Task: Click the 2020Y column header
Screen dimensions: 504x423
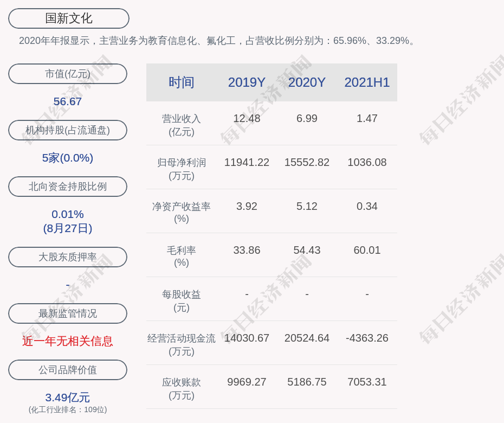Action: click(307, 82)
